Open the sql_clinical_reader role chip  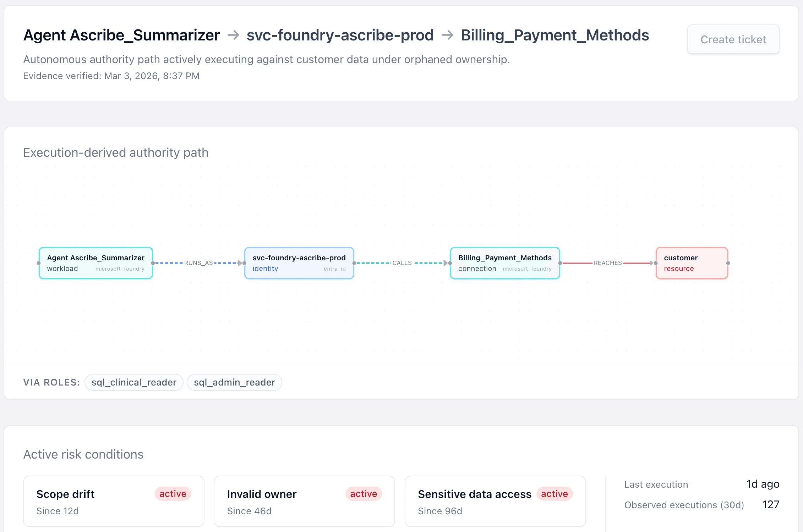134,382
